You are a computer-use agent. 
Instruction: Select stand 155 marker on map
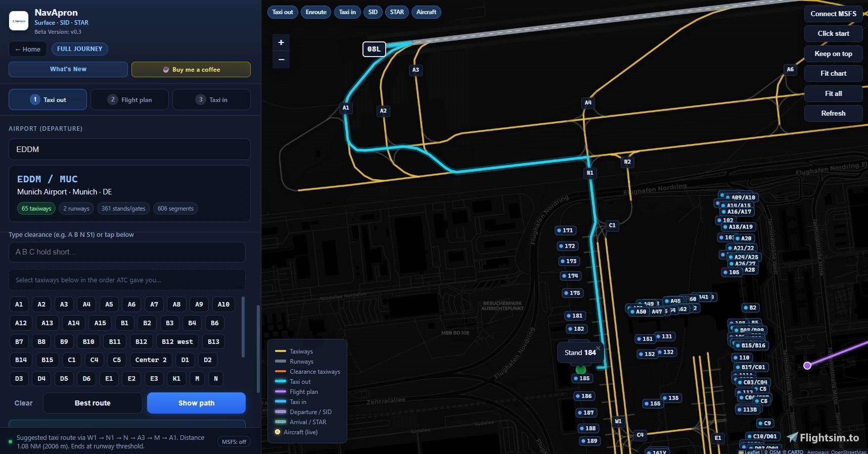pos(653,403)
